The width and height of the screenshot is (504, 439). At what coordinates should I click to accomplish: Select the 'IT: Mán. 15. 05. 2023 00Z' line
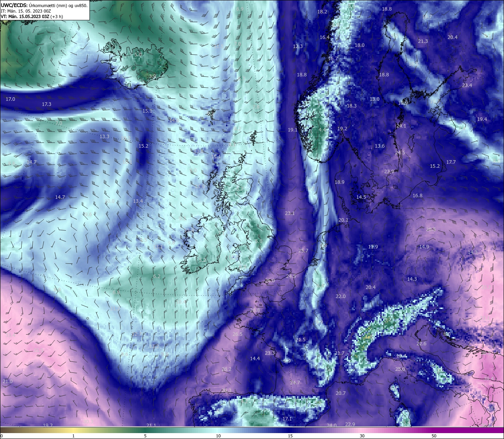pyautogui.click(x=26, y=11)
